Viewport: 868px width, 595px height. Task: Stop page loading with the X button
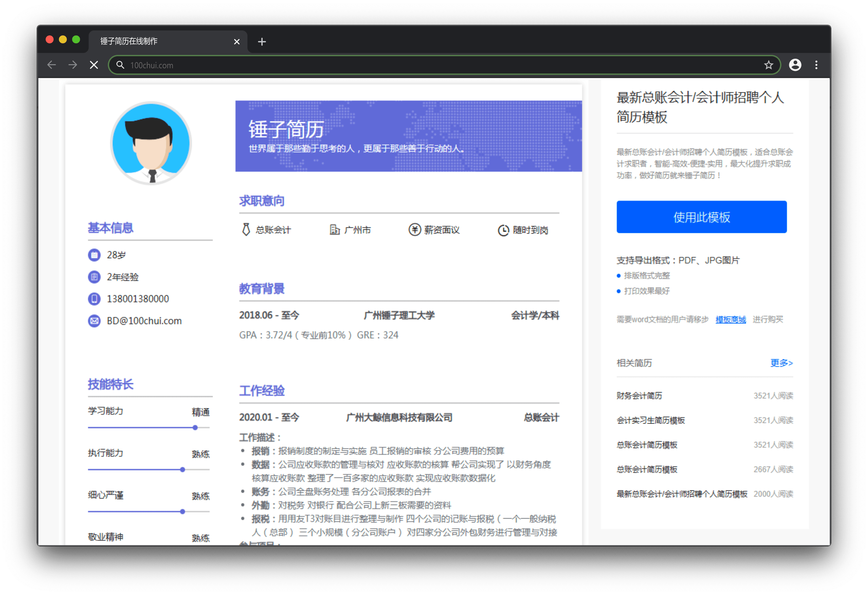pyautogui.click(x=94, y=65)
